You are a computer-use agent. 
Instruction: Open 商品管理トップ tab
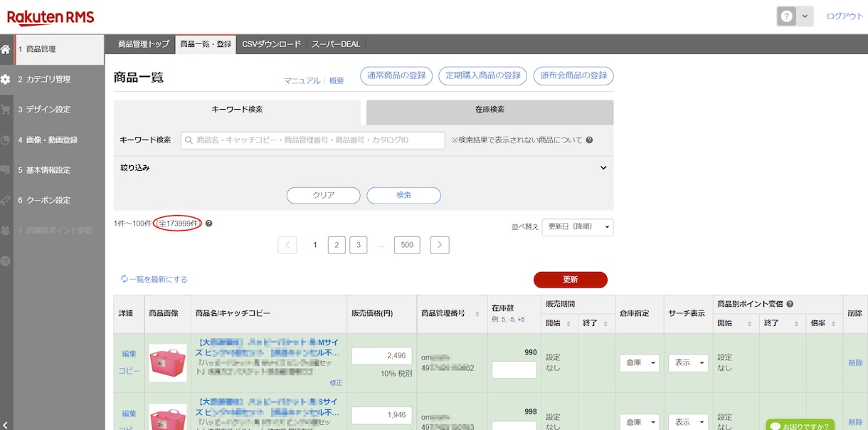[144, 44]
